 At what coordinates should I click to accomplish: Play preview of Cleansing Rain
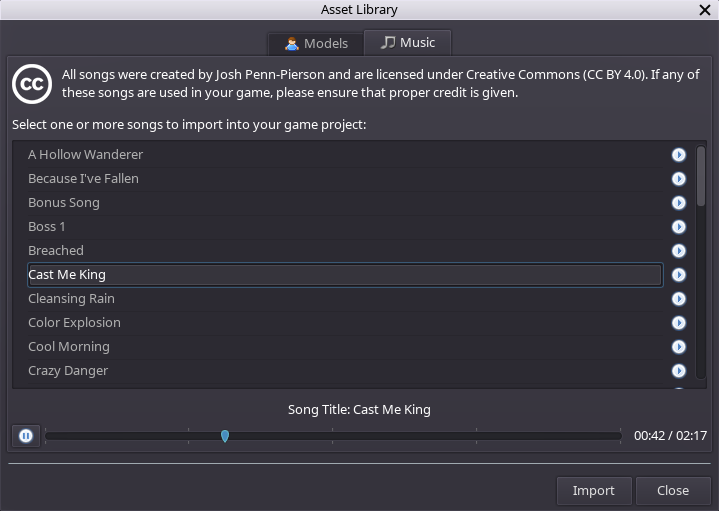click(679, 299)
